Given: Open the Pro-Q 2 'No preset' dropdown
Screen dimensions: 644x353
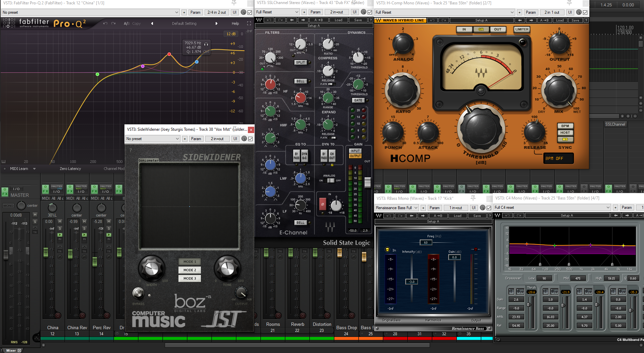Looking at the screenshot, I should pos(91,12).
